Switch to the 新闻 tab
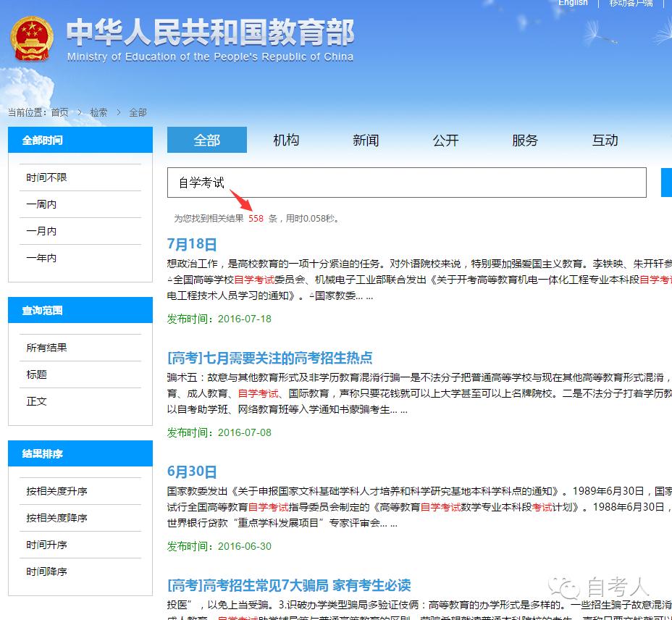This screenshot has width=672, height=620. (x=366, y=140)
